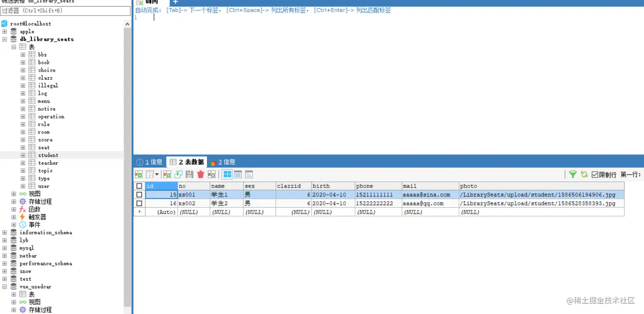The width and height of the screenshot is (644, 314).
Task: Switch to text view mode icon
Action: tap(249, 174)
